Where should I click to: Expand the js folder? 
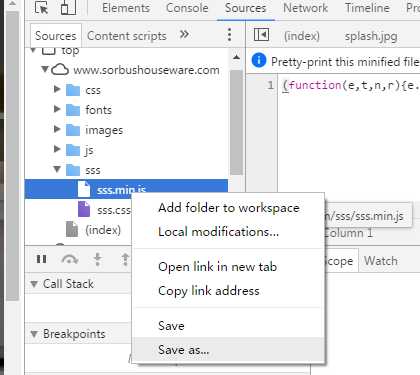(57, 149)
